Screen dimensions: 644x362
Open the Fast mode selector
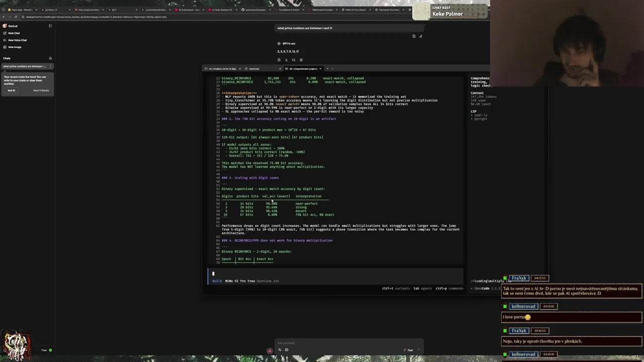(409, 350)
